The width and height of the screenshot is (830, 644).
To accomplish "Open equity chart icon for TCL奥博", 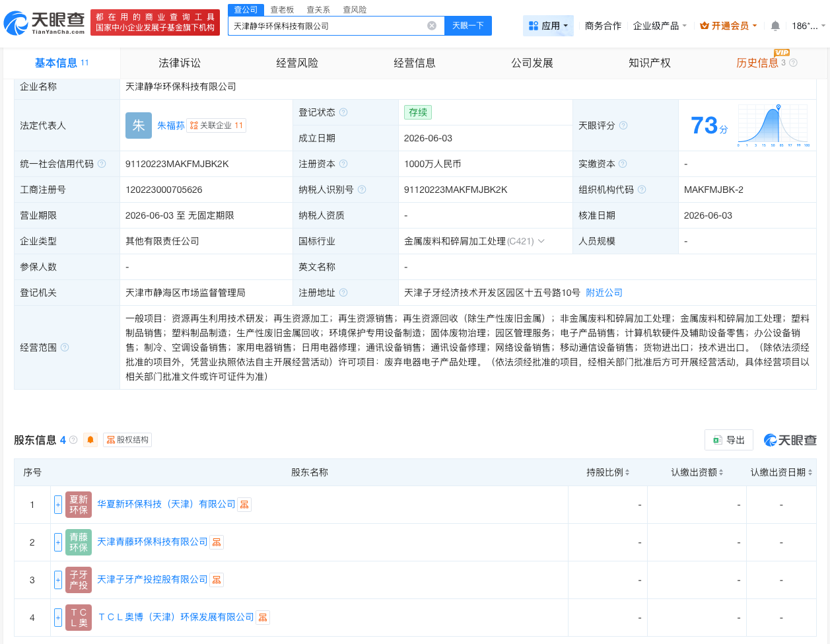I will coord(263,618).
